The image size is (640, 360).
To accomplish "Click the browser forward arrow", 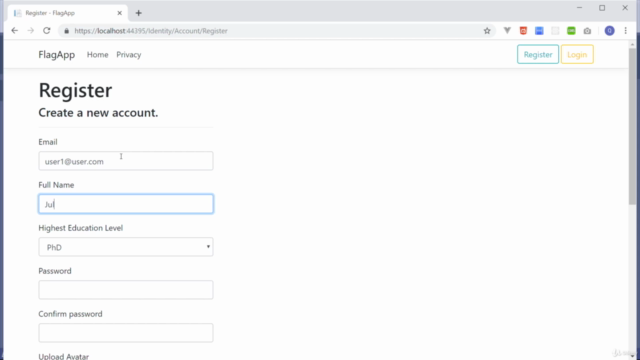I will tap(31, 31).
